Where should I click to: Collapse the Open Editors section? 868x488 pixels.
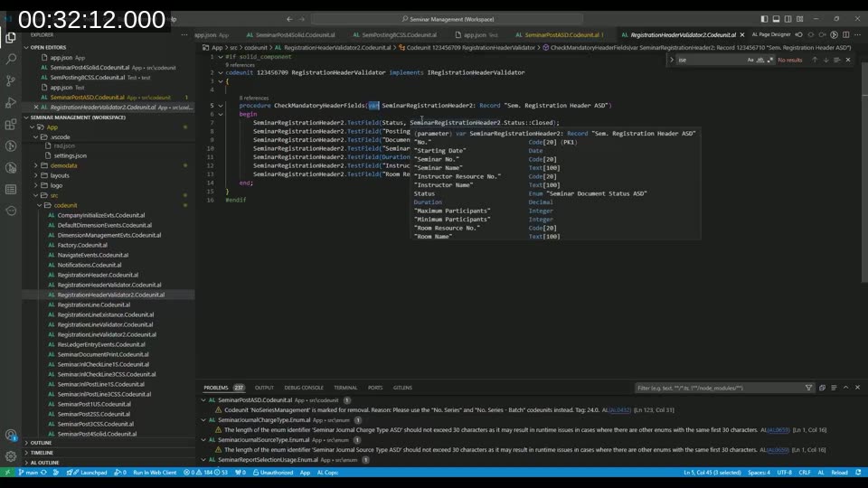pyautogui.click(x=26, y=48)
